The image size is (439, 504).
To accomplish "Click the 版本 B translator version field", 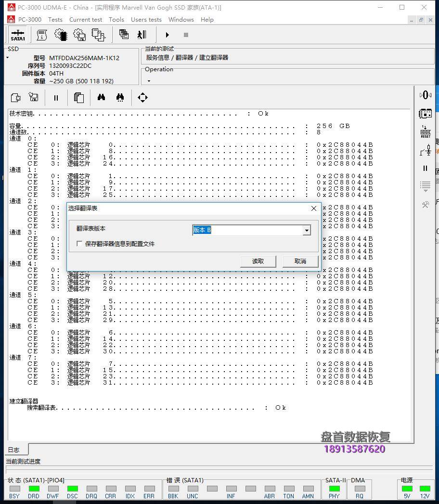I will 247,231.
